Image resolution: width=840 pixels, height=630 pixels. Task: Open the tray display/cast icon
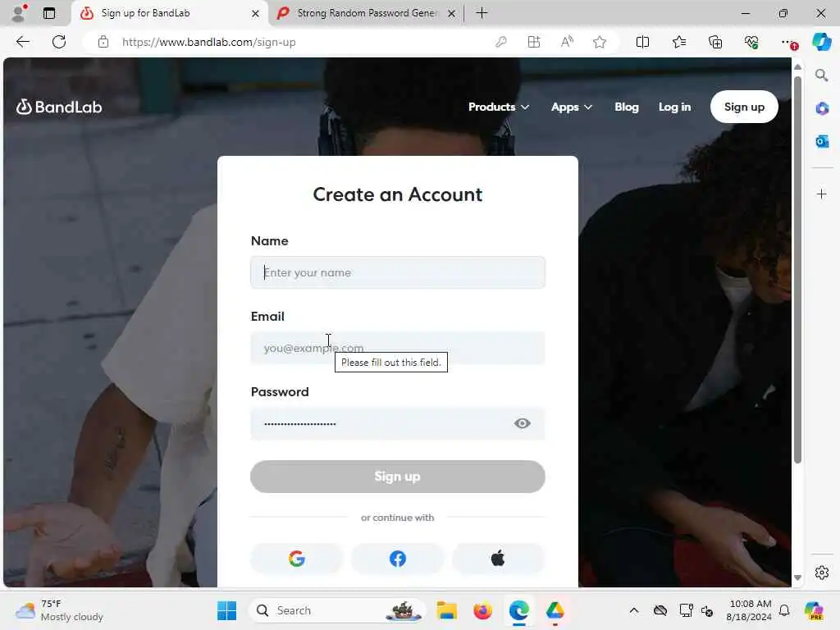(x=686, y=610)
